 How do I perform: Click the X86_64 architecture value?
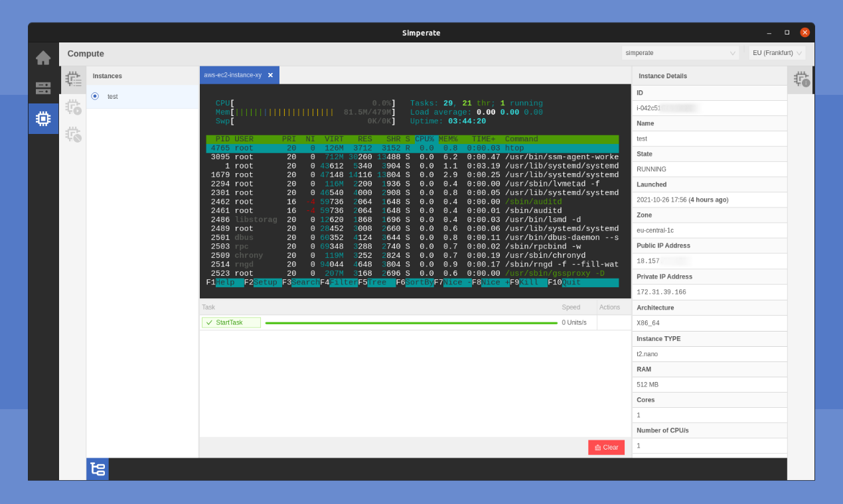(648, 323)
